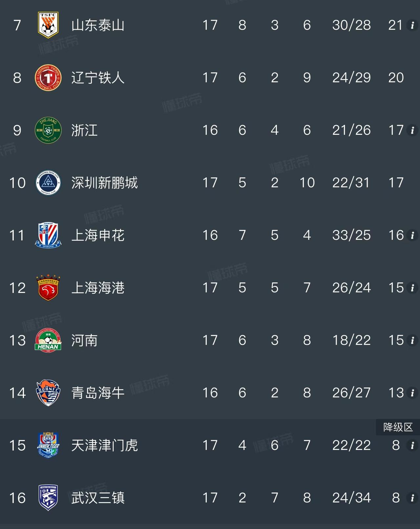
Task: Open the 辽宁铁人 team name link
Action: pyautogui.click(x=98, y=78)
